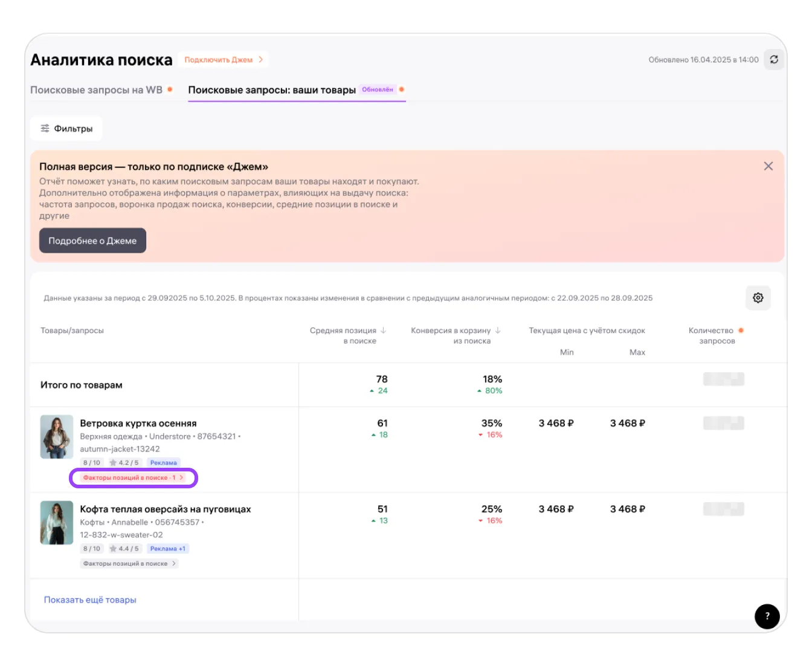The width and height of the screenshot is (812, 666).
Task: Click the 4.4 / 5 star rating badge
Action: tap(124, 549)
